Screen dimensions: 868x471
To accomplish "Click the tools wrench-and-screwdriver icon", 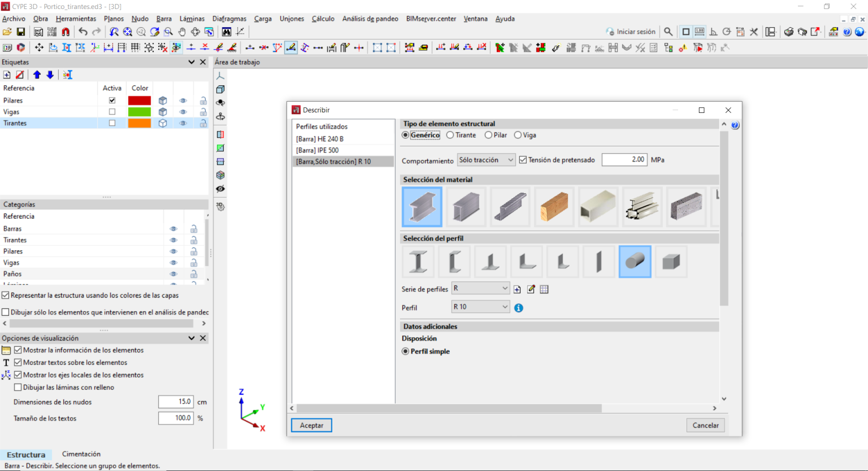I will tap(753, 32).
